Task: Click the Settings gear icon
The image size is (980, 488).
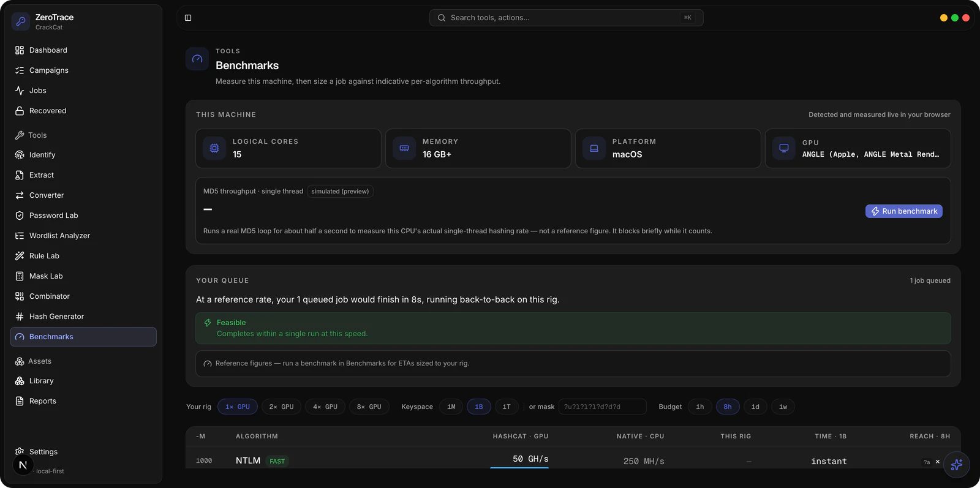Action: pos(20,451)
